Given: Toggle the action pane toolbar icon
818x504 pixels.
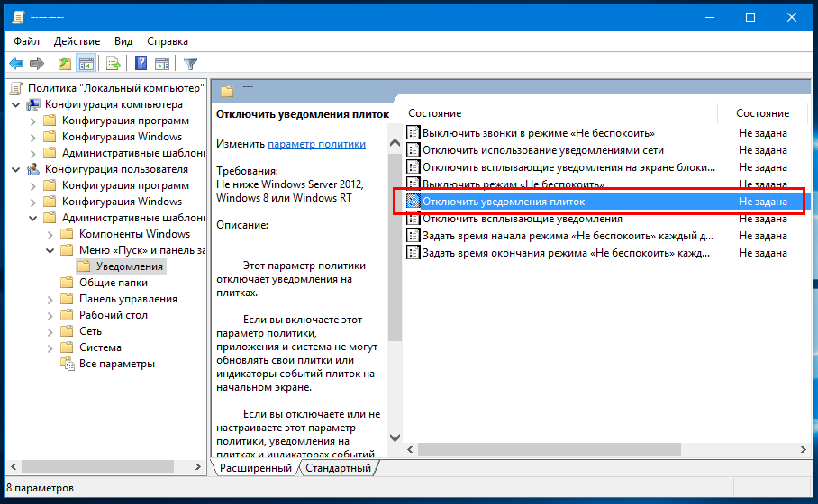Looking at the screenshot, I should [162, 64].
